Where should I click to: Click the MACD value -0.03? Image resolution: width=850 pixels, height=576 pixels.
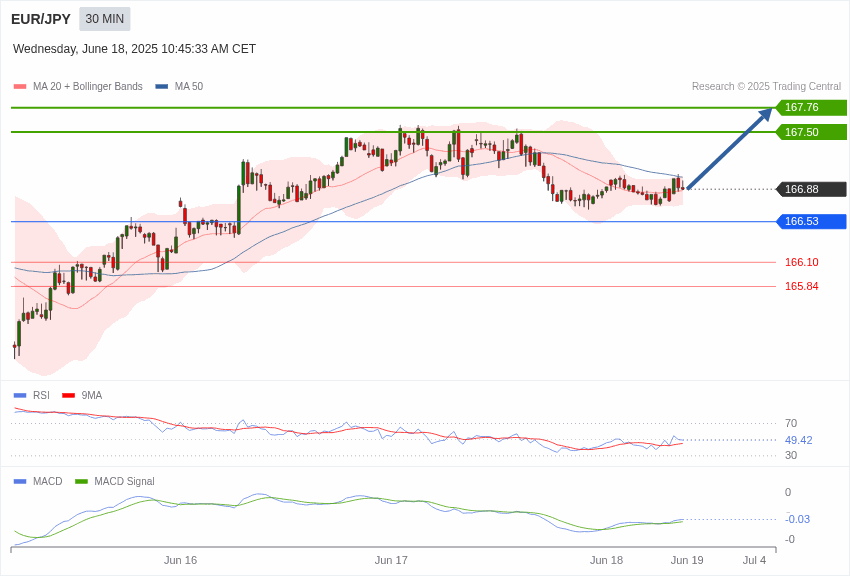pos(797,519)
